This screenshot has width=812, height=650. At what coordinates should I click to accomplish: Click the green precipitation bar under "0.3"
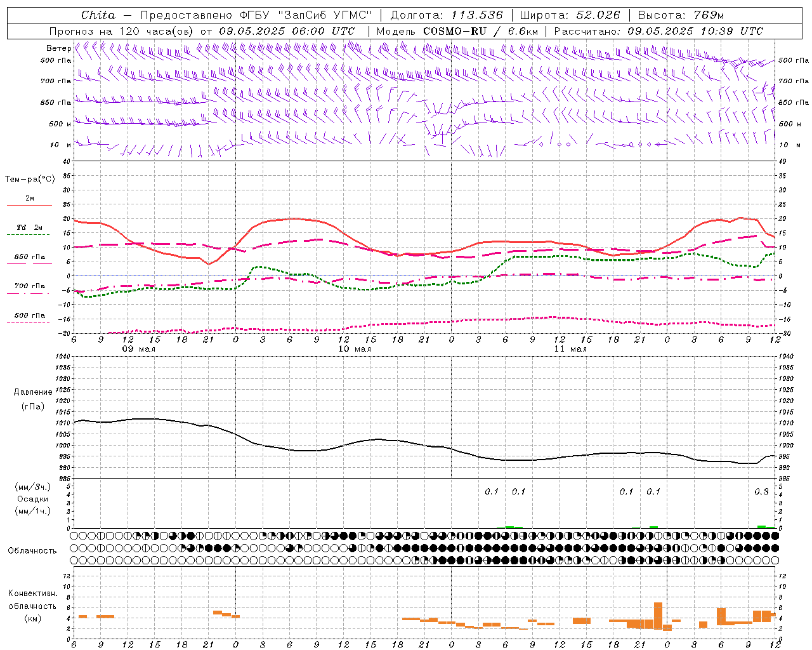coord(762,527)
